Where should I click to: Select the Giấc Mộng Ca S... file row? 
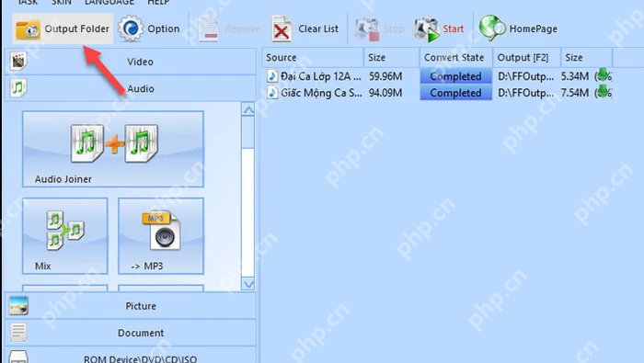coord(437,93)
